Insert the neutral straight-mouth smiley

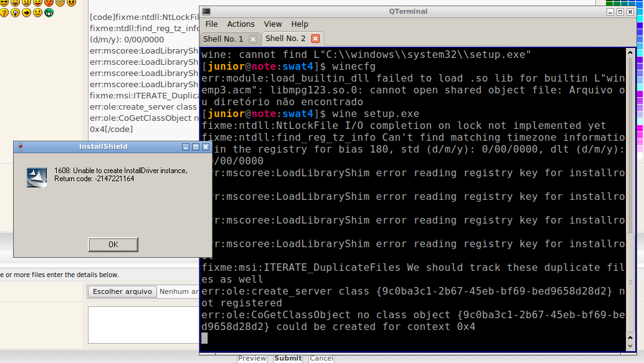[x=37, y=12]
